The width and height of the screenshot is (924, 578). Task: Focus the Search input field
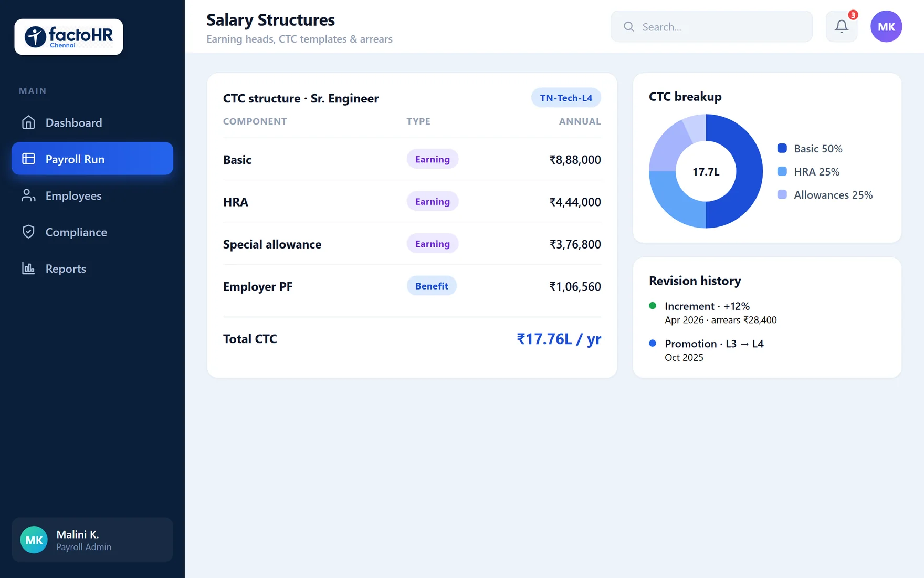point(711,26)
